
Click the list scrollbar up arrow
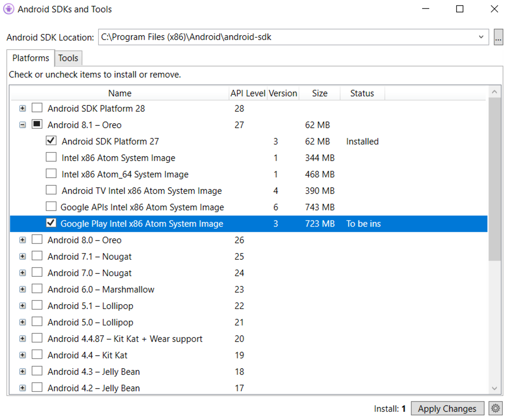click(494, 92)
